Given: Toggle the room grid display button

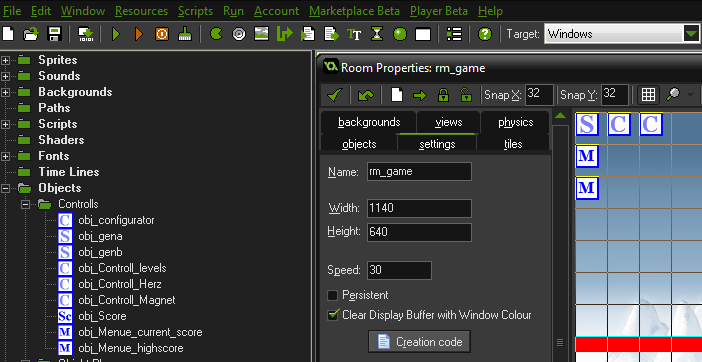Looking at the screenshot, I should click(648, 95).
